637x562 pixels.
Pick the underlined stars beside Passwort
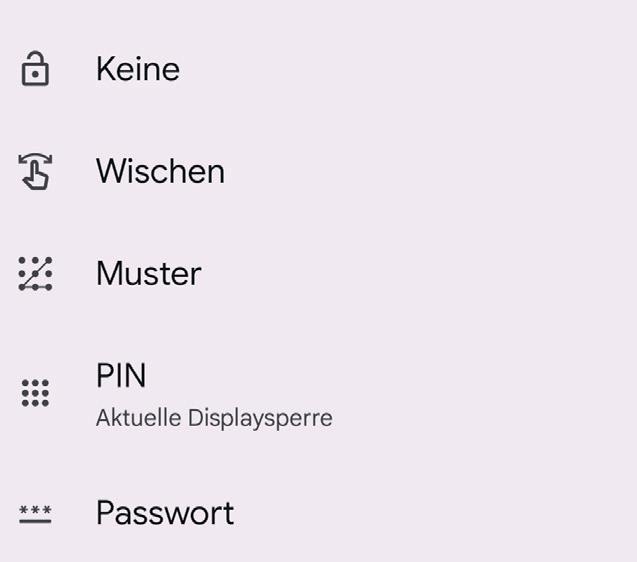coord(35,514)
